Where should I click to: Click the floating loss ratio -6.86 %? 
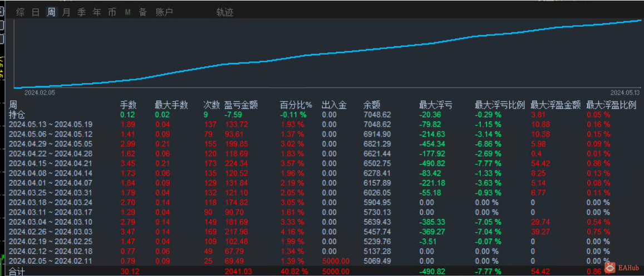[488, 144]
